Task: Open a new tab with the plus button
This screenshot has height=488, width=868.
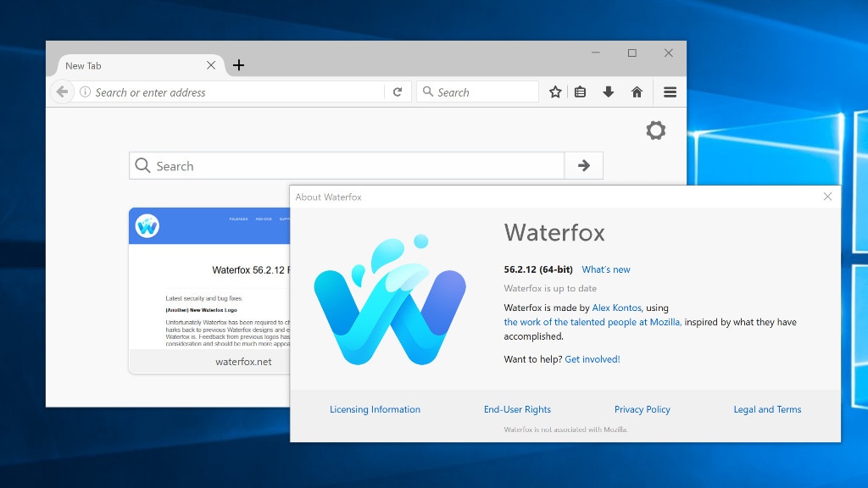Action: (238, 64)
